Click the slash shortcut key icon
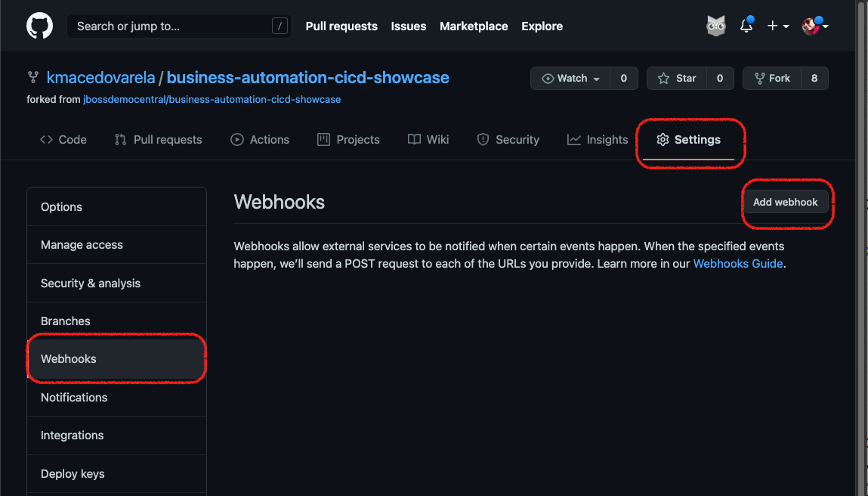 tap(280, 26)
